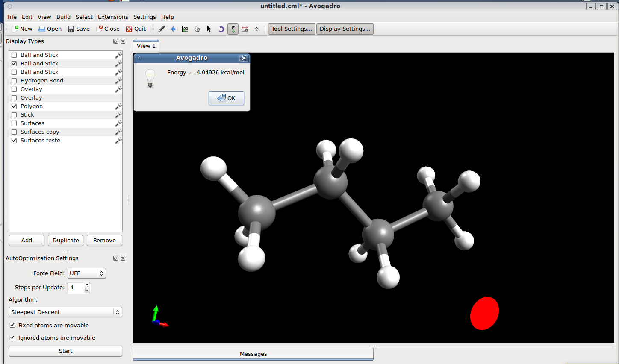Screen dimensions: 619x364
Task: Disable the Surfaces teste display
Action: 14,141
